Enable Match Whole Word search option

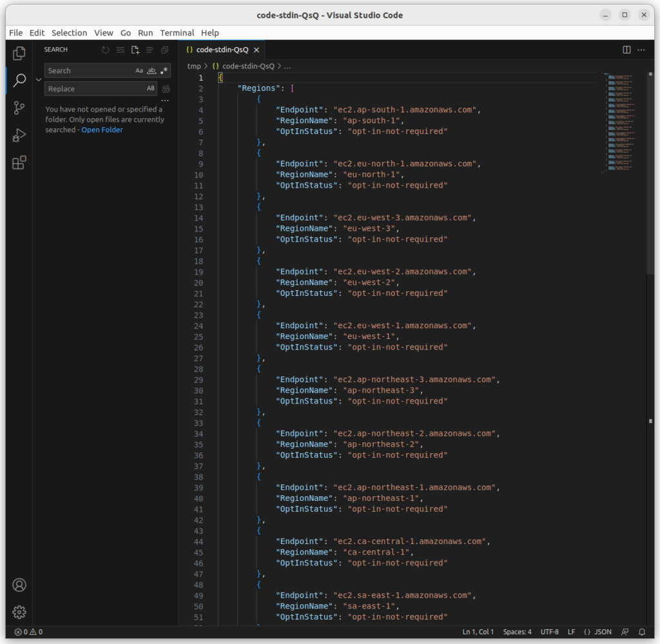tap(151, 70)
